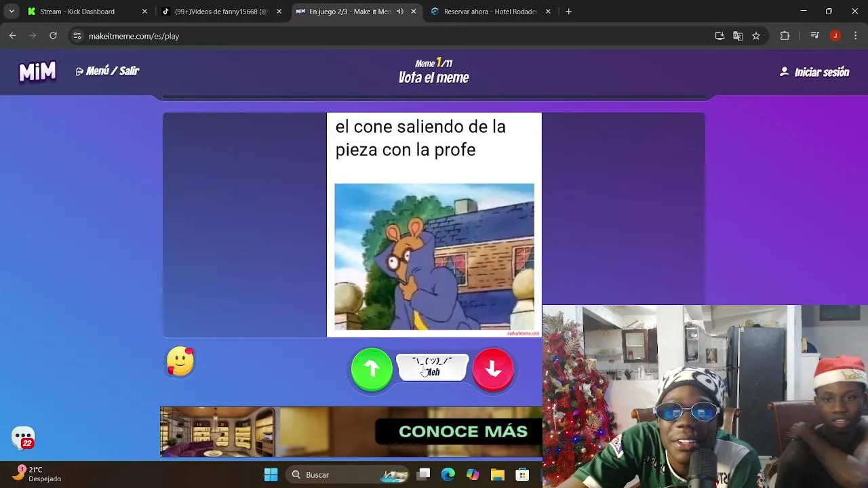Open File Explorer from taskbar
The width and height of the screenshot is (868, 488).
(497, 474)
